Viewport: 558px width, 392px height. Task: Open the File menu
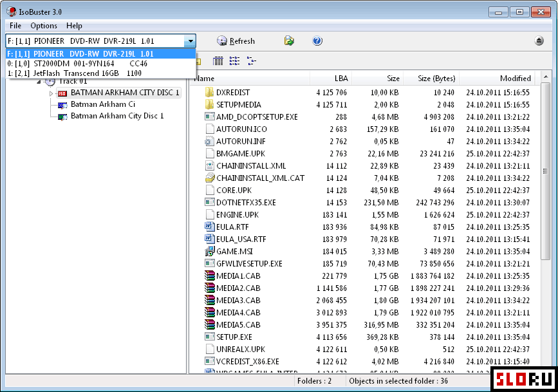(x=15, y=26)
